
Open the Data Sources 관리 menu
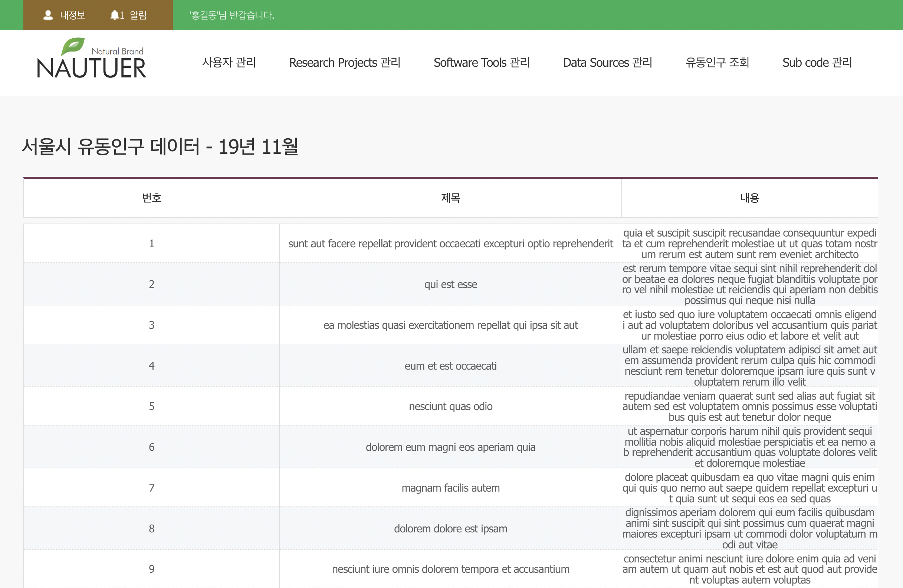[607, 63]
